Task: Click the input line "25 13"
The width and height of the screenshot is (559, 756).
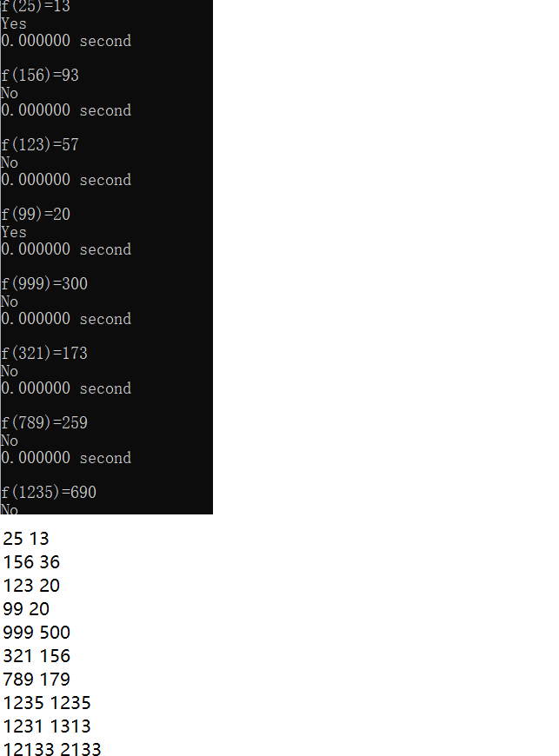Action: click(26, 539)
